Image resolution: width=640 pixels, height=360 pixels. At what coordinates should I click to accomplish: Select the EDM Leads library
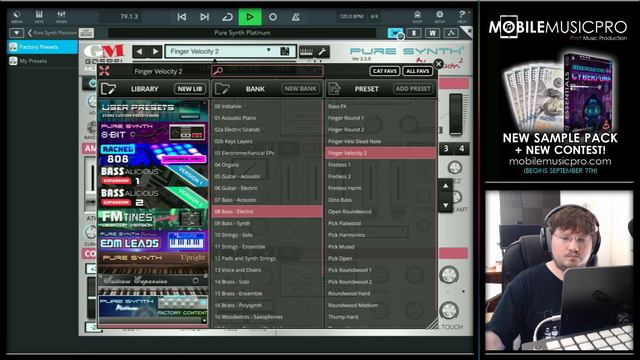click(153, 240)
